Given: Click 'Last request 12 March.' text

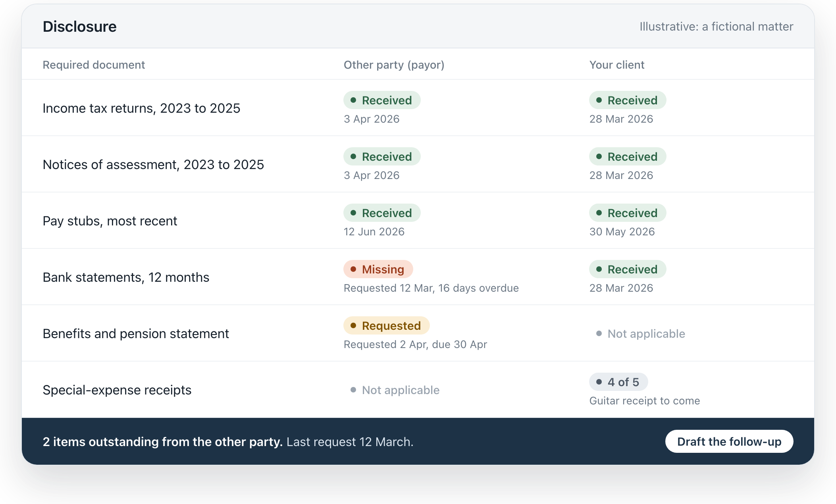Looking at the screenshot, I should [350, 441].
